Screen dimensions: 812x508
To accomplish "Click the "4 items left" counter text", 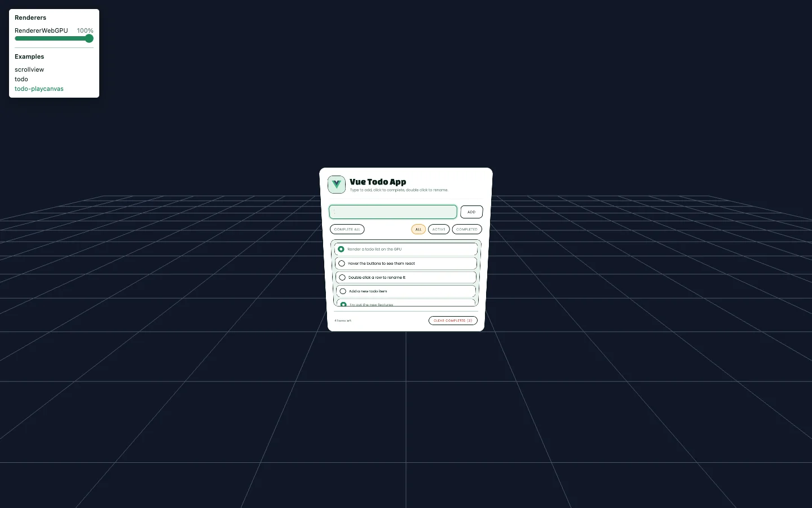I will click(343, 321).
